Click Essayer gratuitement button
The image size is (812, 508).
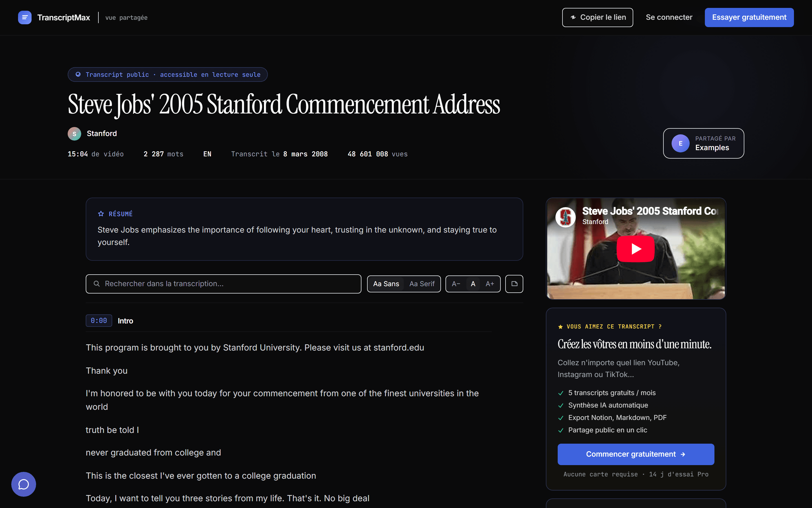click(749, 17)
